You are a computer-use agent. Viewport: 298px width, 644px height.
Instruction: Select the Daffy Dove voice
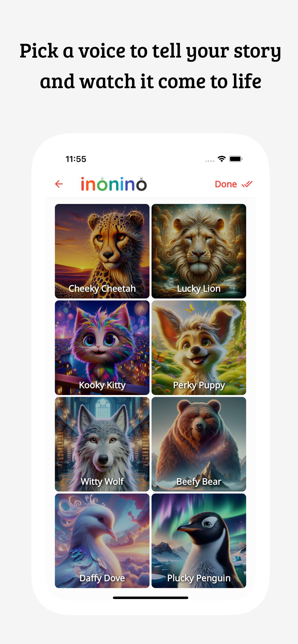tap(102, 541)
